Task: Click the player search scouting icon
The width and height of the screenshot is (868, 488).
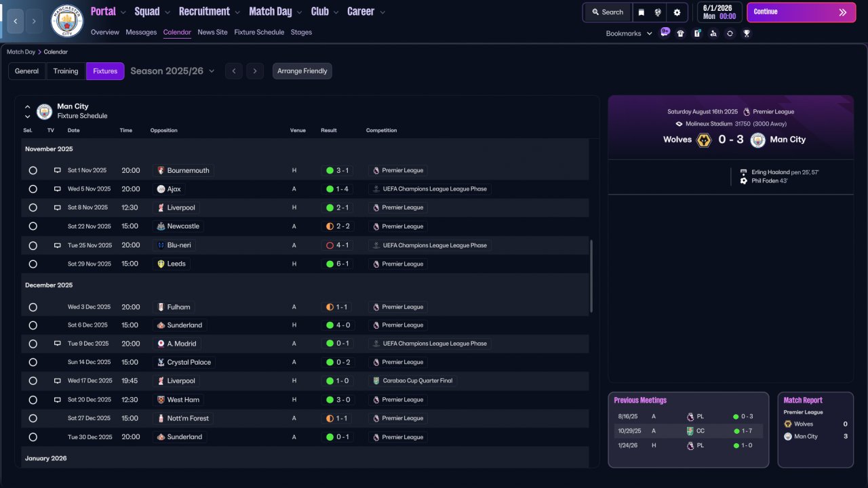Action: click(713, 33)
